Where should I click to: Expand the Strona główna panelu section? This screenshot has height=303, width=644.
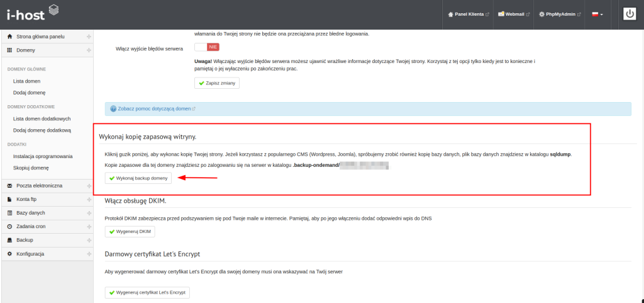click(x=89, y=36)
